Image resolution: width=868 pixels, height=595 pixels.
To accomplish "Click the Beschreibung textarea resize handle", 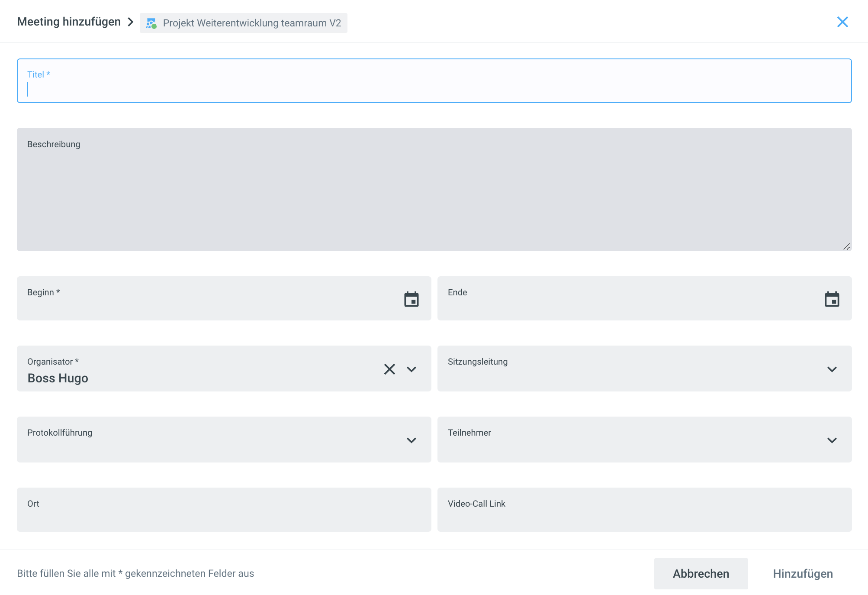I will tap(846, 246).
